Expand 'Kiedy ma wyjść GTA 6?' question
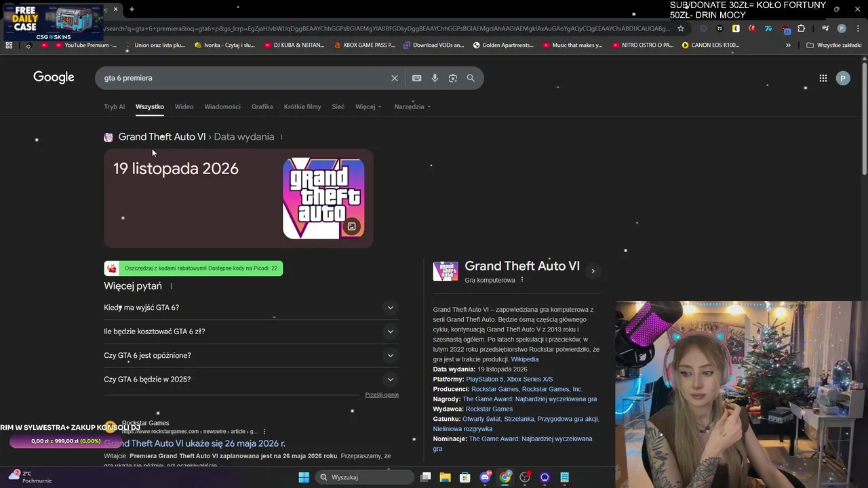 [x=251, y=308]
